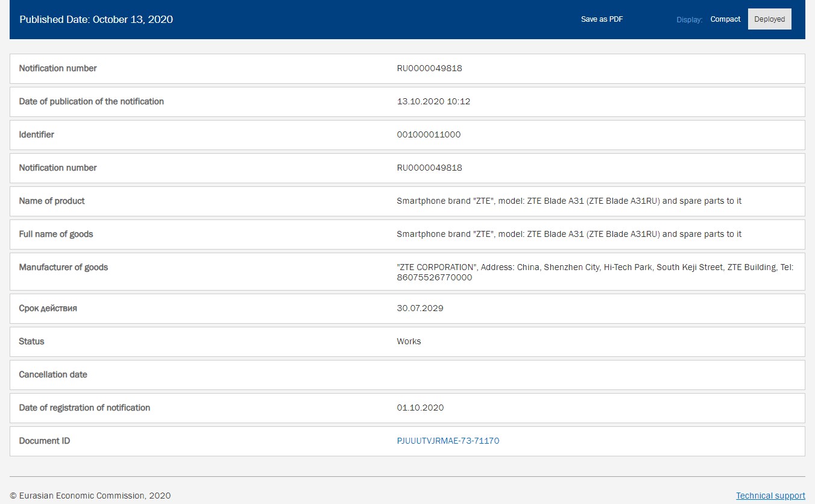Image resolution: width=815 pixels, height=504 pixels.
Task: Click the Save as PDF button
Action: pos(602,19)
